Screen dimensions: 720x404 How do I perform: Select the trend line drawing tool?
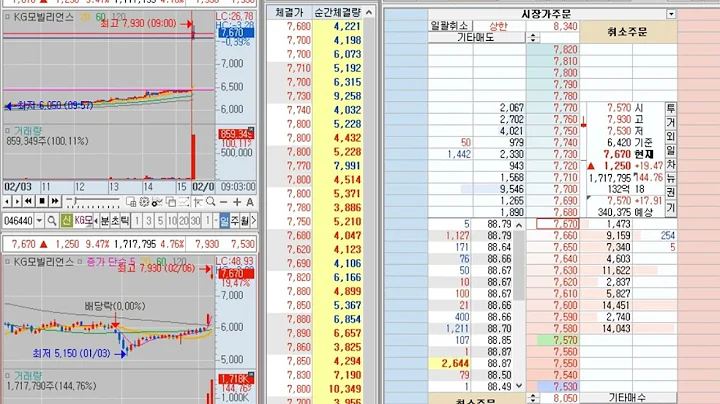click(198, 202)
